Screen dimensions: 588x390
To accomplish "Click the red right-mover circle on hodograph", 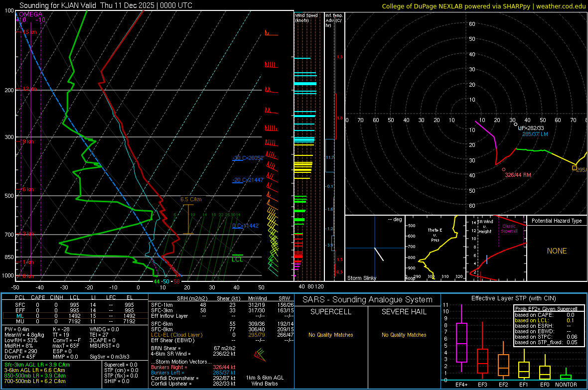I will point(504,169).
